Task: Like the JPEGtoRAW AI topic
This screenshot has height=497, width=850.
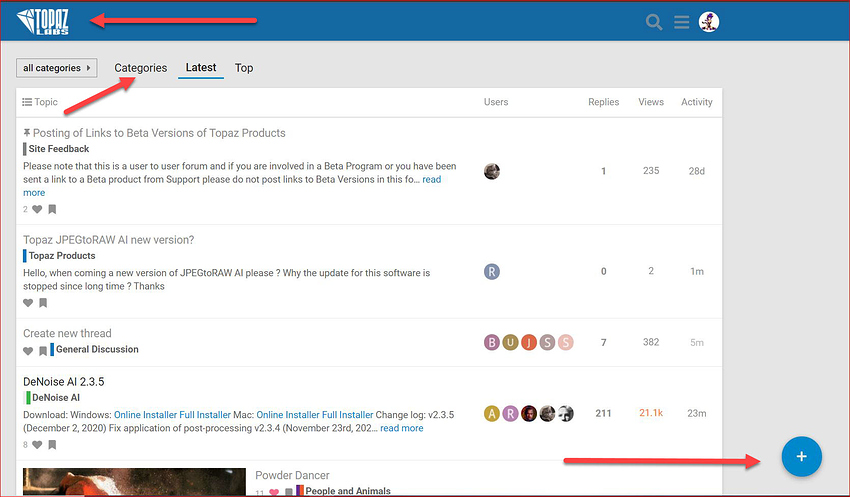Action: (x=28, y=303)
